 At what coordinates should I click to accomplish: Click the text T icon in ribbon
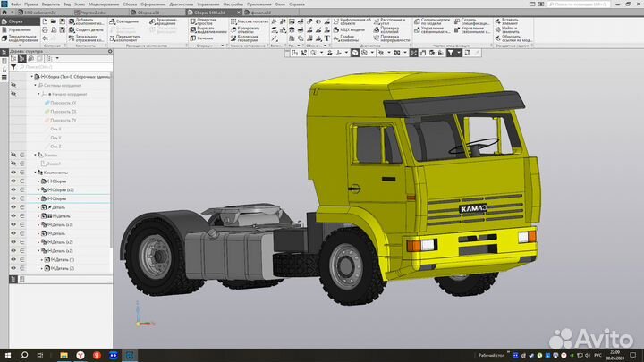327,38
